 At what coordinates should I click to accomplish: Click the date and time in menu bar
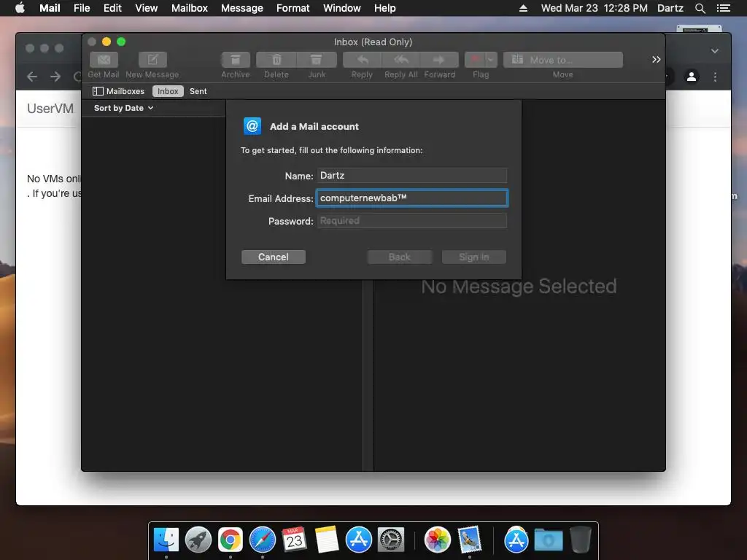tap(595, 8)
